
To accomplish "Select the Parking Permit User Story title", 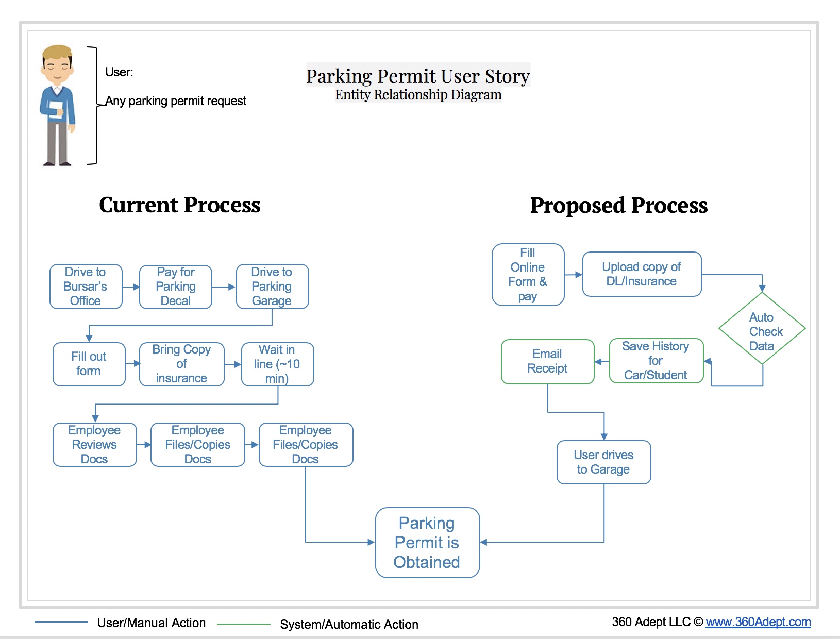I will tap(418, 76).
